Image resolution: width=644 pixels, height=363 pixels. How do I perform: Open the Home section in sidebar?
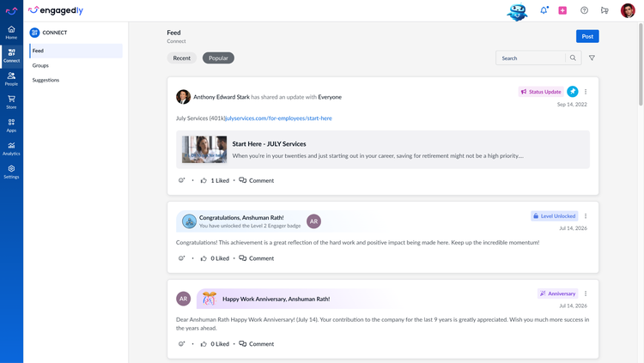click(x=11, y=33)
